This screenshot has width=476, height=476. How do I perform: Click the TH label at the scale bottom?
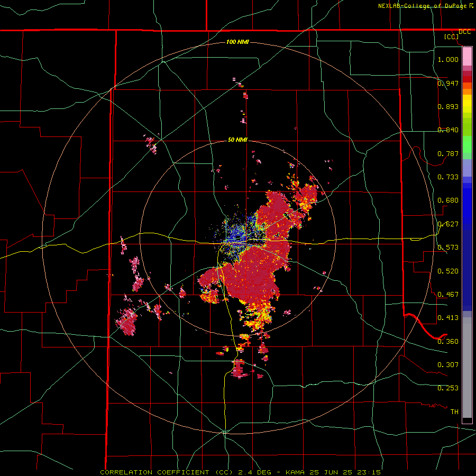point(454,412)
